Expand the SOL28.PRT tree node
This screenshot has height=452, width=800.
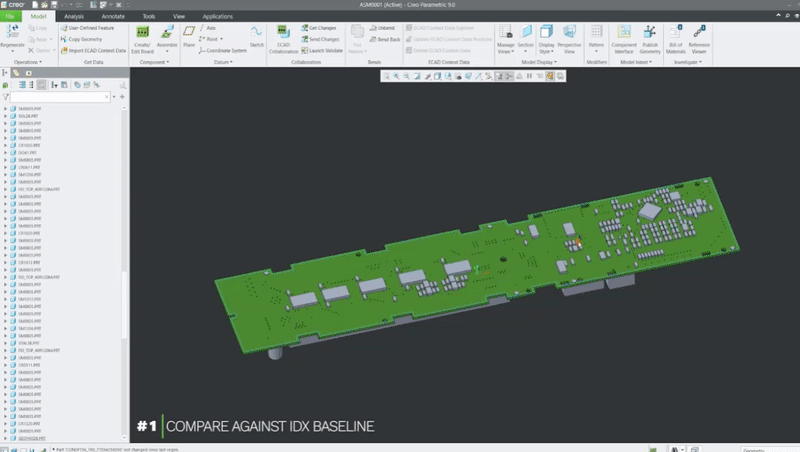(6, 116)
